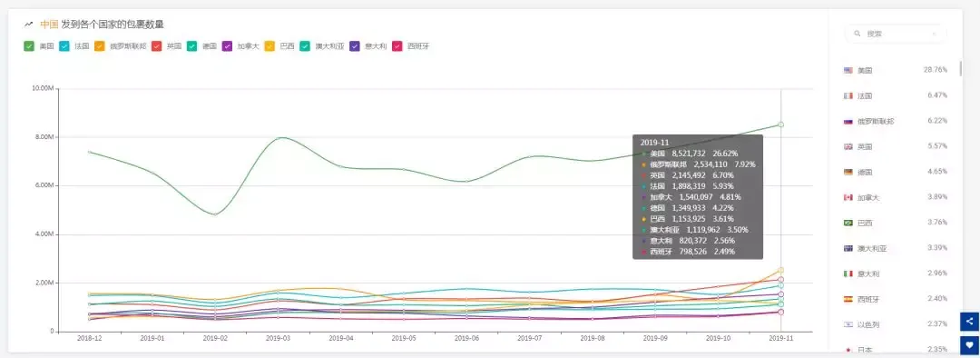The image size is (980, 358).
Task: Disable the 巴西 series checkbox
Action: tap(269, 45)
